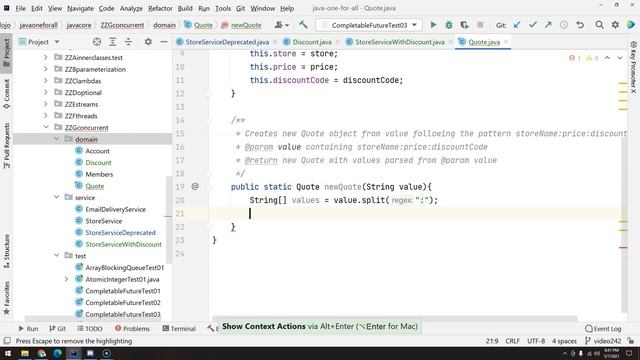Viewport: 640px width, 360px height.
Task: Open the Terminal tool window
Action: [179, 329]
